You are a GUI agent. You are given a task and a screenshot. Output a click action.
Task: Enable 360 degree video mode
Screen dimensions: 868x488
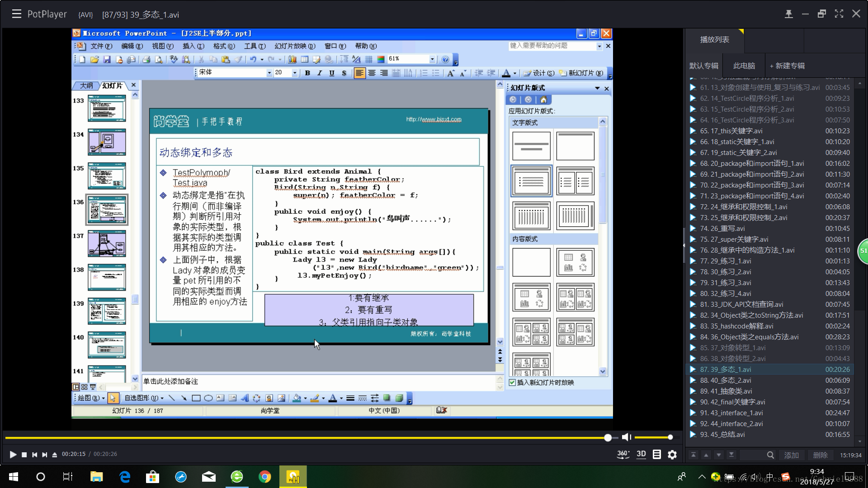623,454
